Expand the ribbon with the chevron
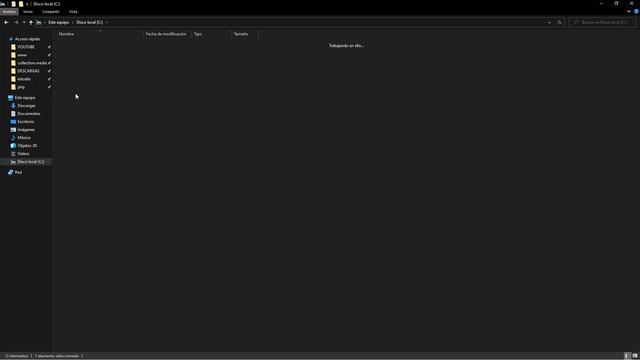The width and height of the screenshot is (640, 360). [629, 11]
